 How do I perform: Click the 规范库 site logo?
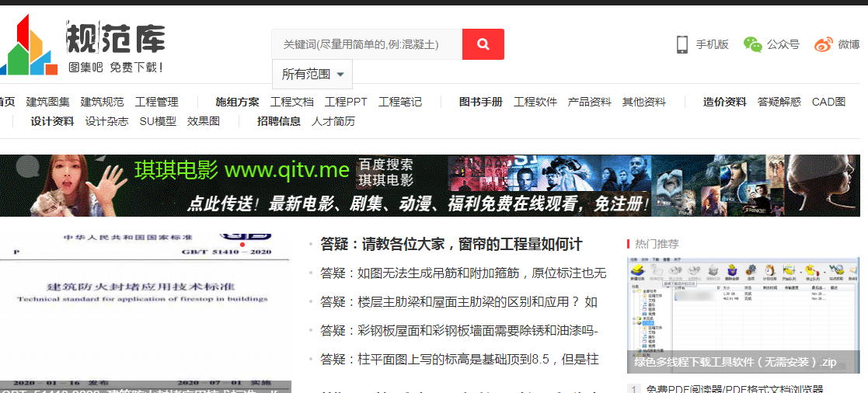83,44
